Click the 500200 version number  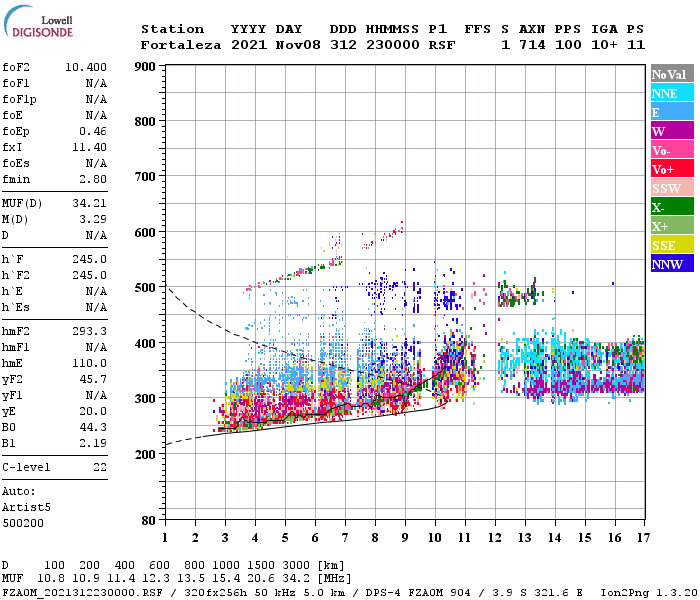click(x=23, y=523)
